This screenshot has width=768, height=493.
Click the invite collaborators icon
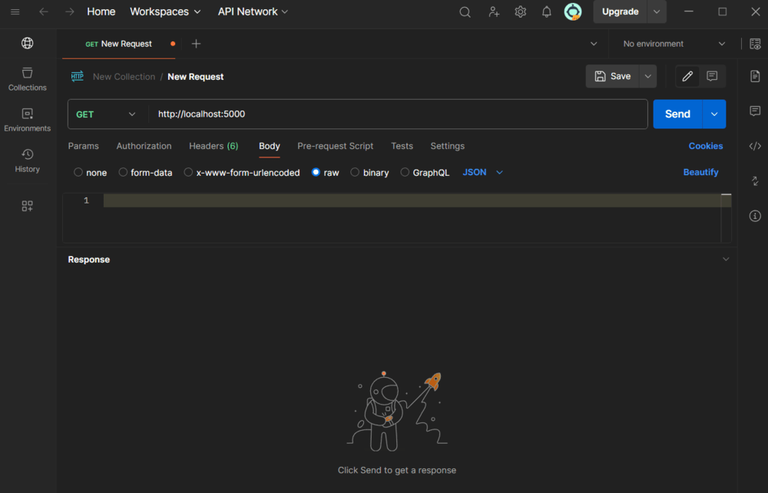coord(493,12)
